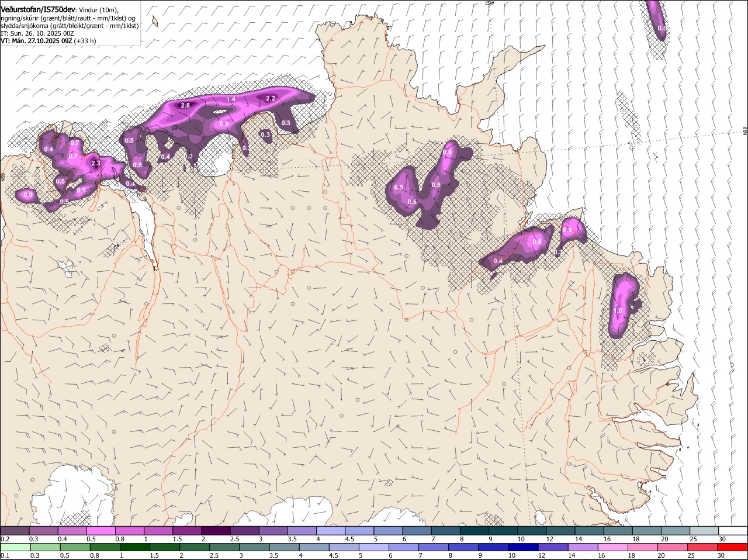The height and width of the screenshot is (560, 748).
Task: Select the deep blue 10–12 swatch, lower scale
Action: pos(524,547)
